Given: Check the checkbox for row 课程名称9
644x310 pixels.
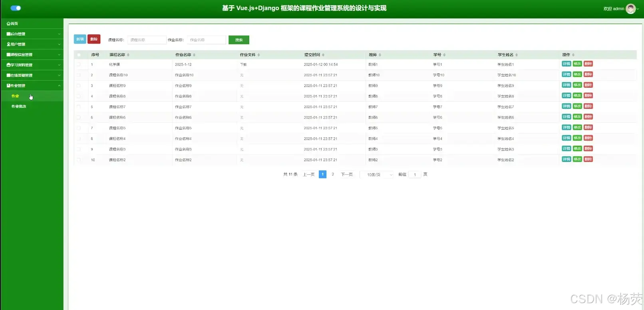Looking at the screenshot, I should point(79,86).
